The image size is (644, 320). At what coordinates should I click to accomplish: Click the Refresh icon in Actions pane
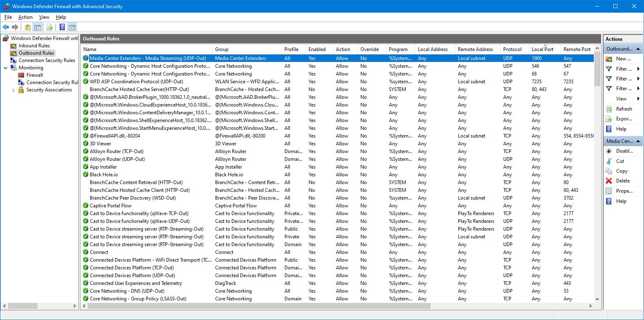click(x=609, y=109)
